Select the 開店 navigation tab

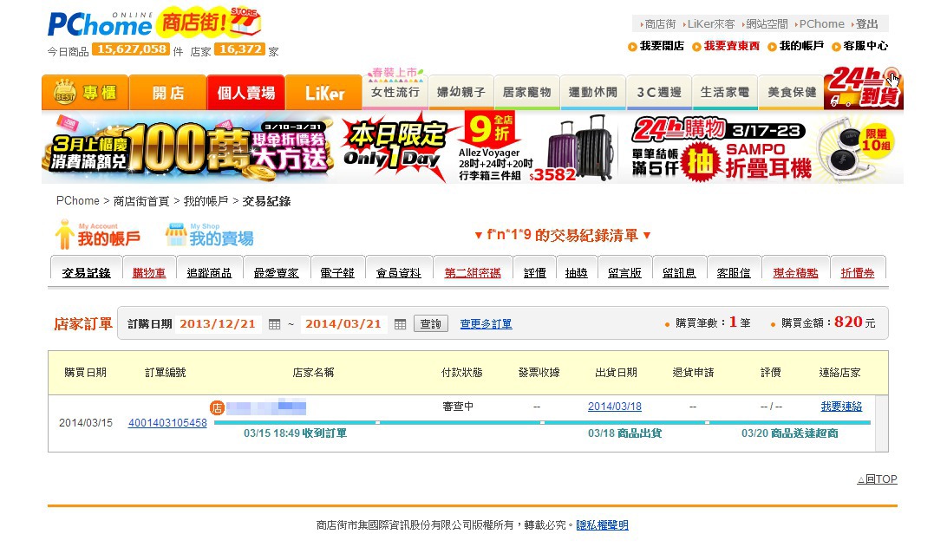tap(168, 92)
